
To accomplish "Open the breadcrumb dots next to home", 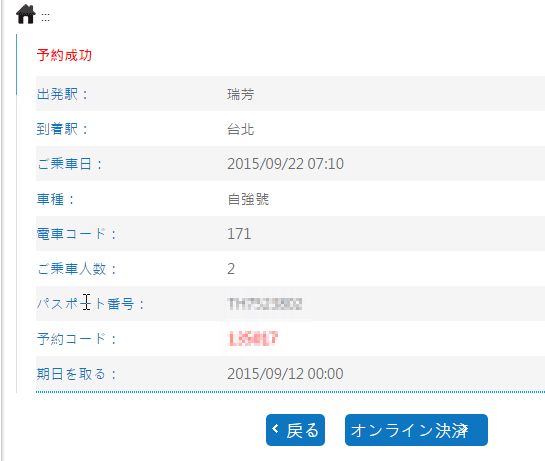I will [x=45, y=17].
